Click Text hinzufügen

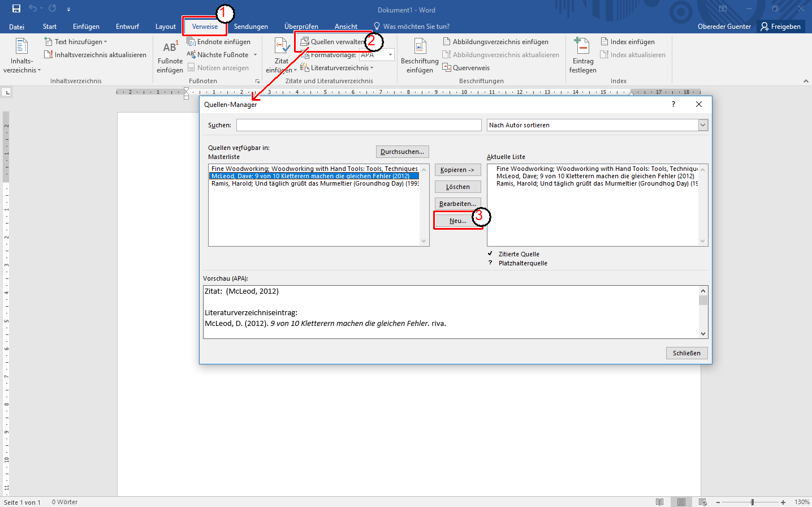(x=76, y=42)
